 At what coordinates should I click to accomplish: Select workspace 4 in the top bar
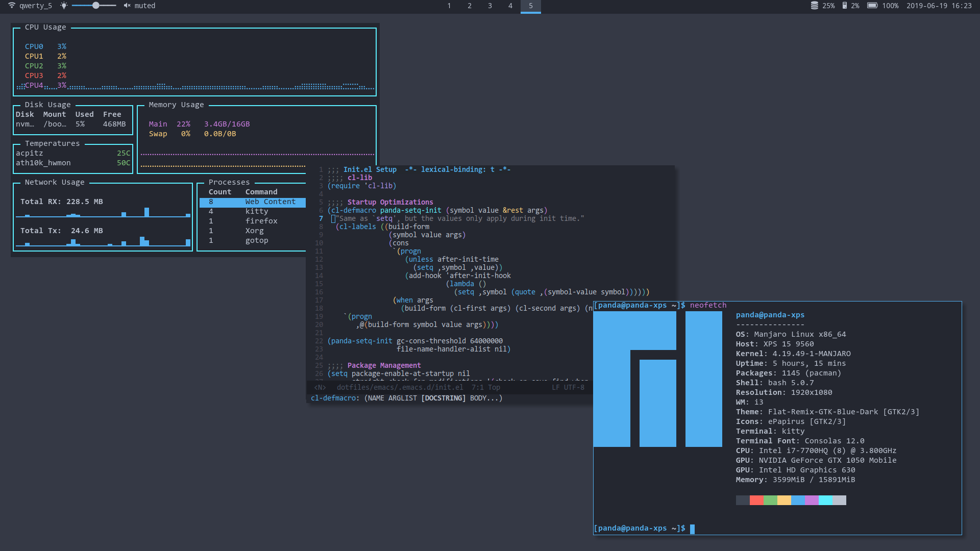pyautogui.click(x=510, y=6)
